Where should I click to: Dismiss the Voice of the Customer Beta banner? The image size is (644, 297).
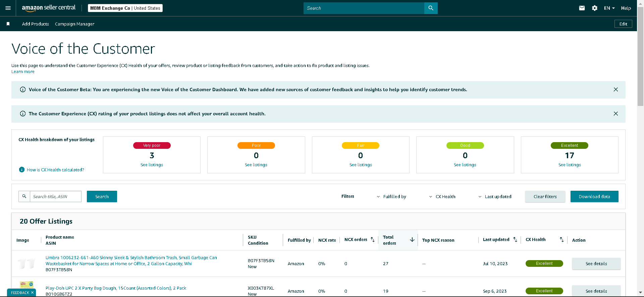[616, 90]
